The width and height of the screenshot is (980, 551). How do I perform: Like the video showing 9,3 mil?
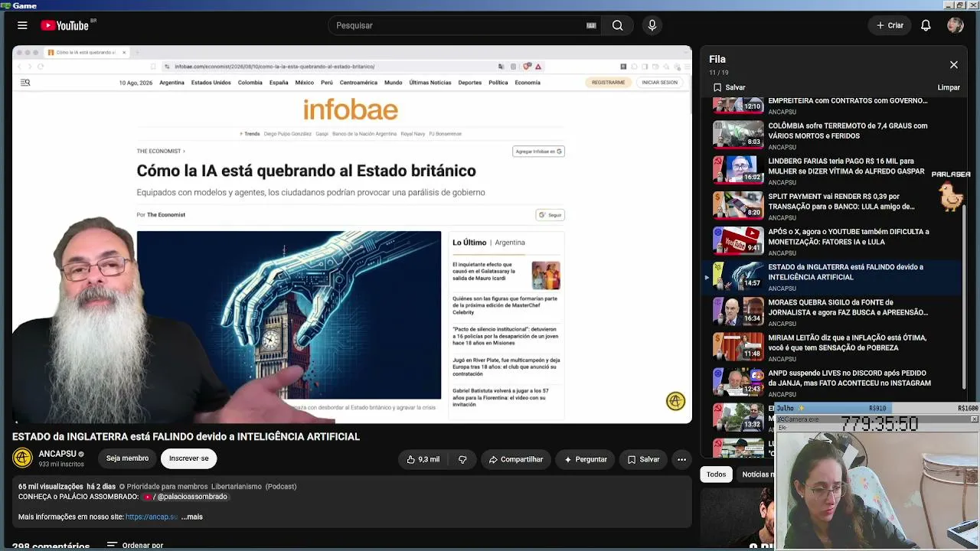click(x=423, y=459)
